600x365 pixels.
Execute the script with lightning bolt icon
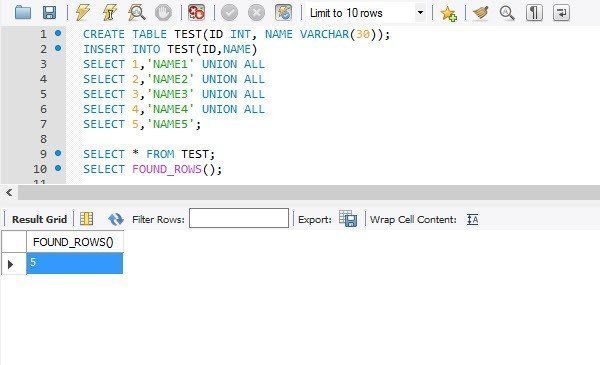[x=82, y=13]
